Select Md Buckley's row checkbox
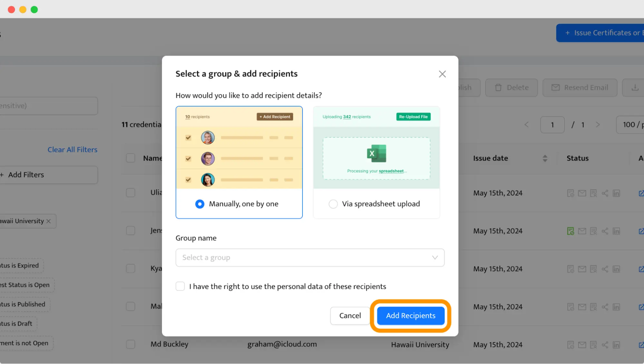Screen dimensions: 644x364 point(130,344)
